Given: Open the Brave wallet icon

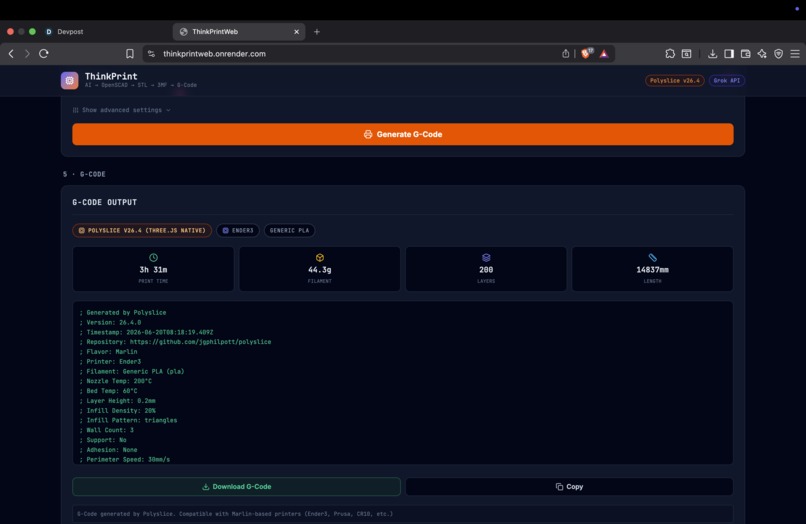Looking at the screenshot, I should coord(745,53).
